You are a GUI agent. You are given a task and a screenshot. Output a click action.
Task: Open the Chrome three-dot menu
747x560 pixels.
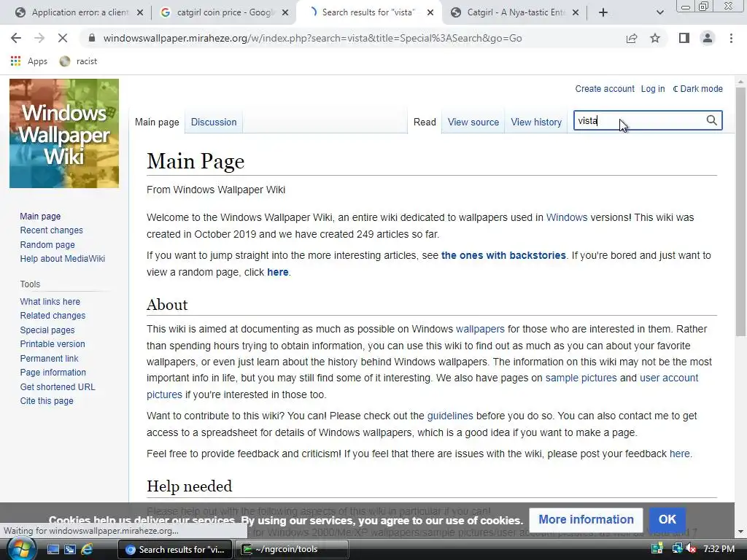[731, 38]
